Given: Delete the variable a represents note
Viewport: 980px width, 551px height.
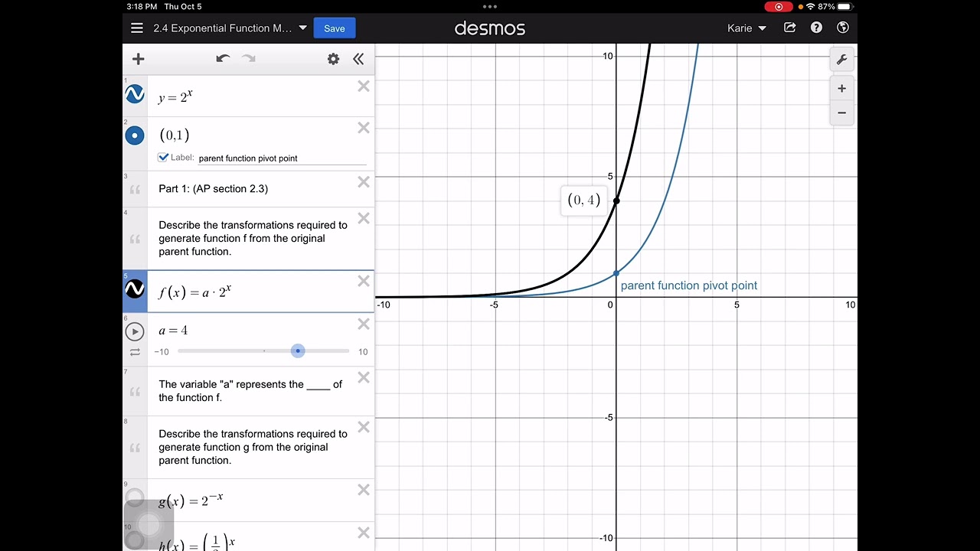Looking at the screenshot, I should pos(364,377).
